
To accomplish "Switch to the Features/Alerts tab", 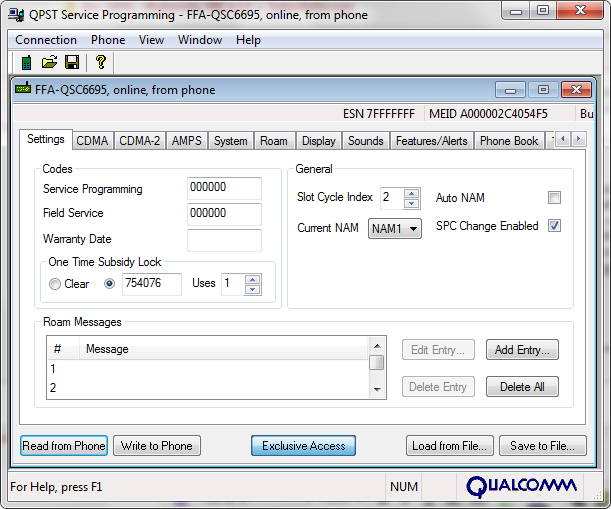I will pyautogui.click(x=432, y=141).
